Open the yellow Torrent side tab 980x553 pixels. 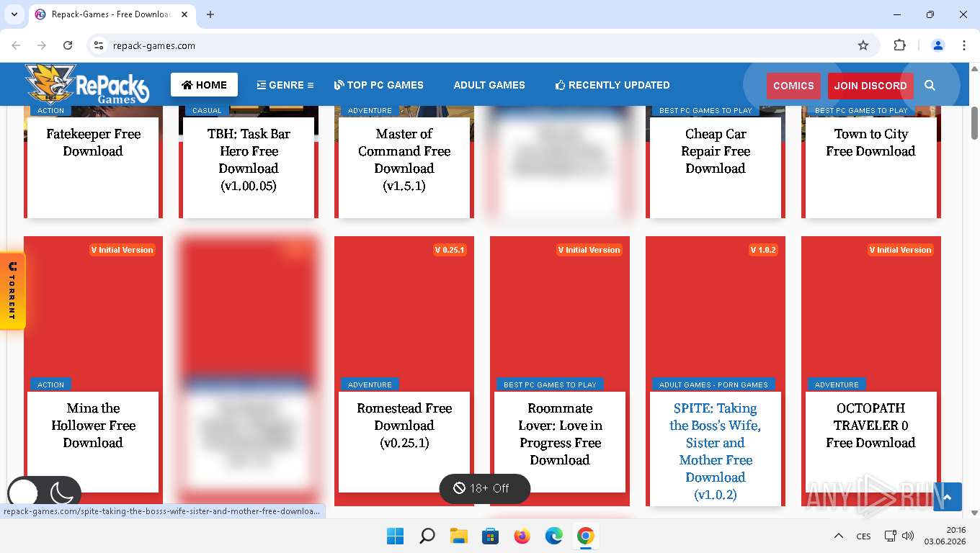point(12,291)
